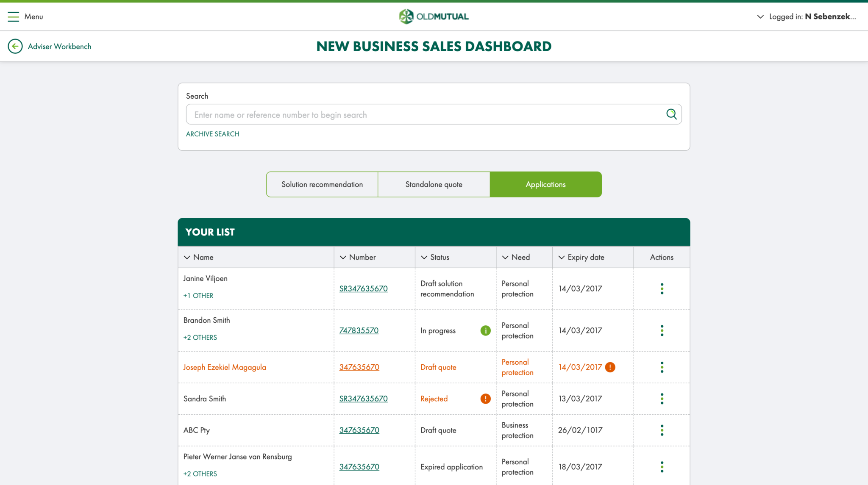Switch to Solution recommendation tab
This screenshot has height=485, width=868.
322,184
